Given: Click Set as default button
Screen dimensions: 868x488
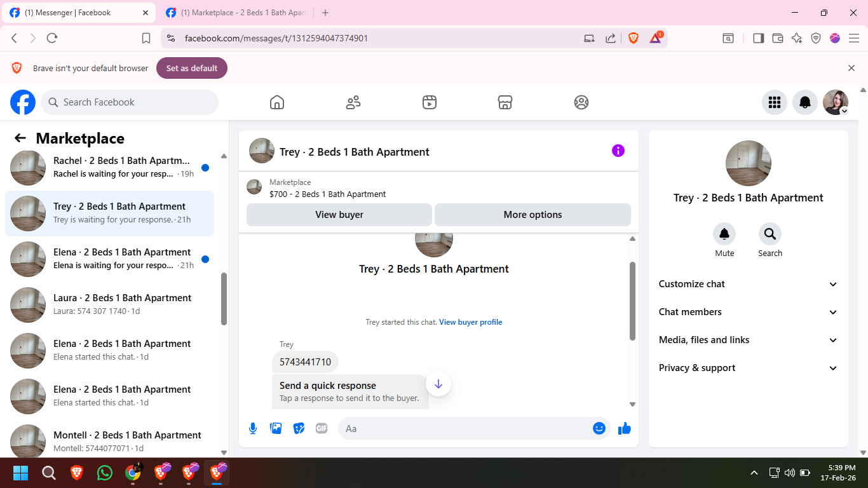Looking at the screenshot, I should [192, 68].
